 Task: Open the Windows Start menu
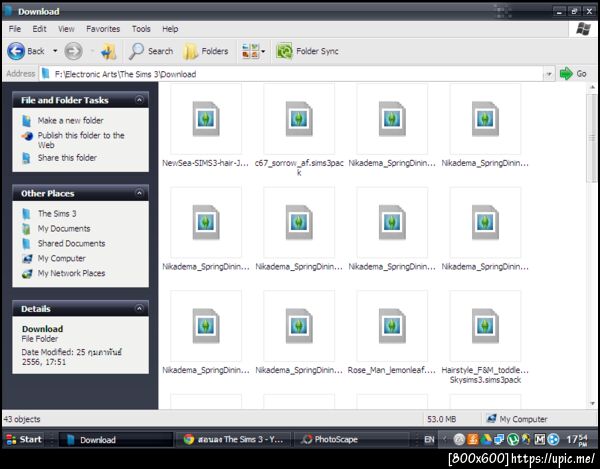click(24, 440)
